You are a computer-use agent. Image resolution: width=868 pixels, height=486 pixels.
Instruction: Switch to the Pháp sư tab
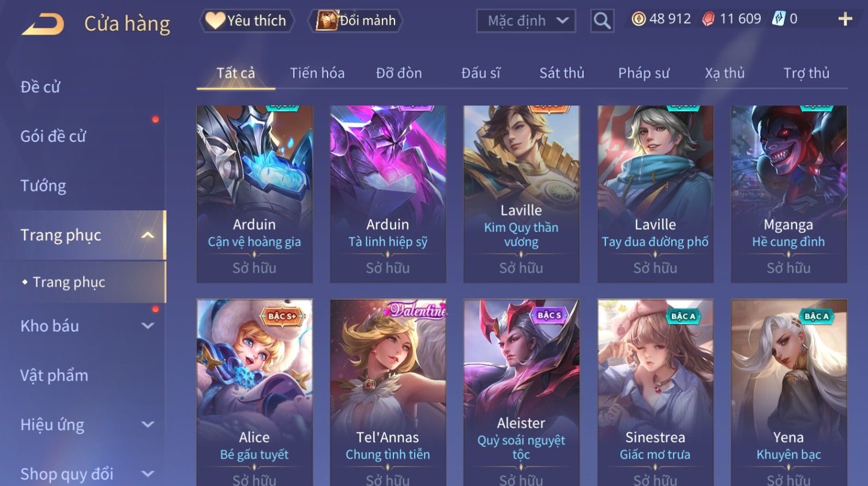point(644,73)
